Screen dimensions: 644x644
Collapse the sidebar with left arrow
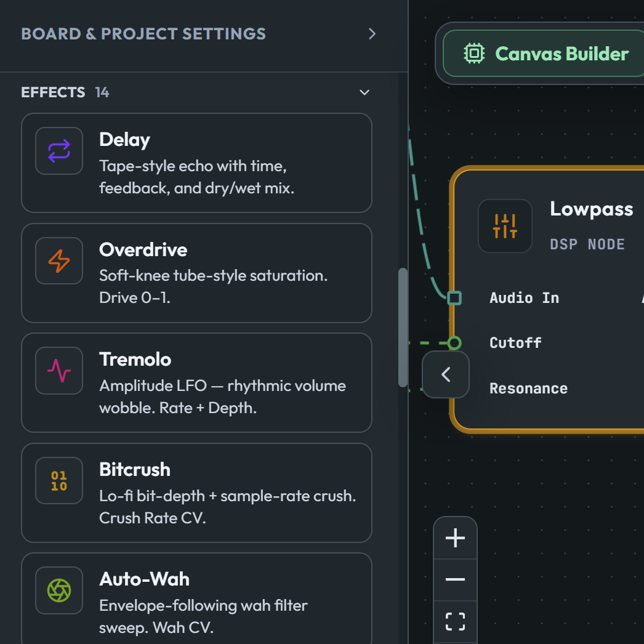point(446,374)
